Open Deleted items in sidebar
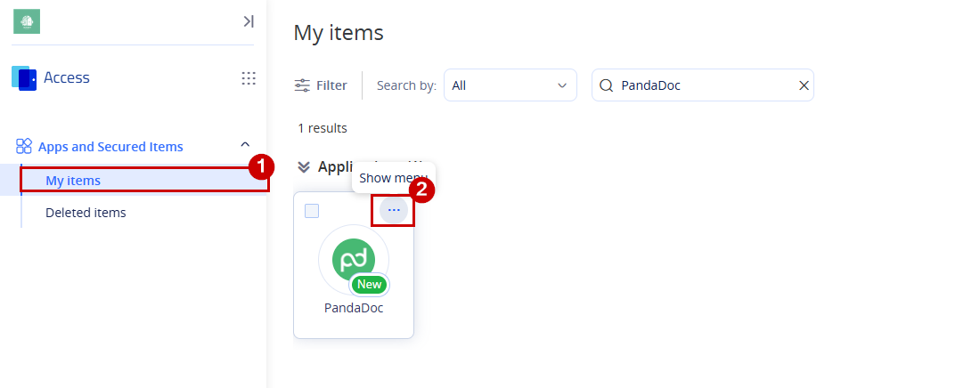Image resolution: width=980 pixels, height=388 pixels. point(86,213)
